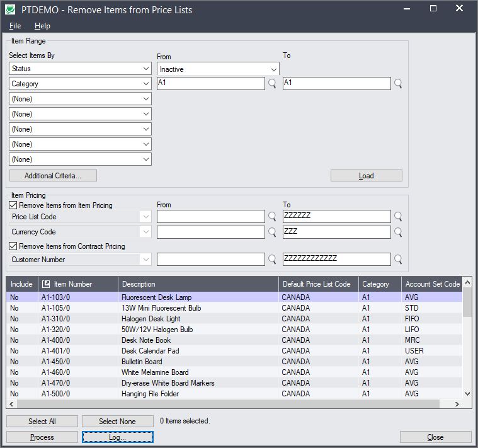Open finder for Customer Number From field

[x=272, y=259]
